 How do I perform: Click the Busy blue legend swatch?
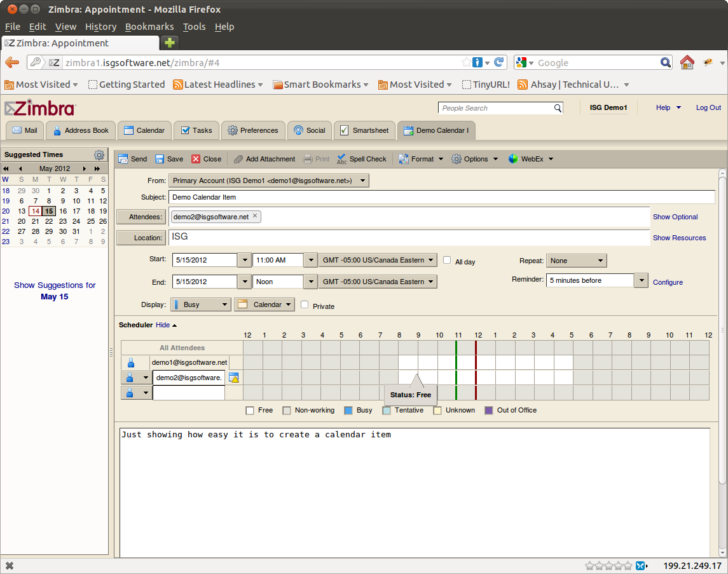[x=348, y=411]
